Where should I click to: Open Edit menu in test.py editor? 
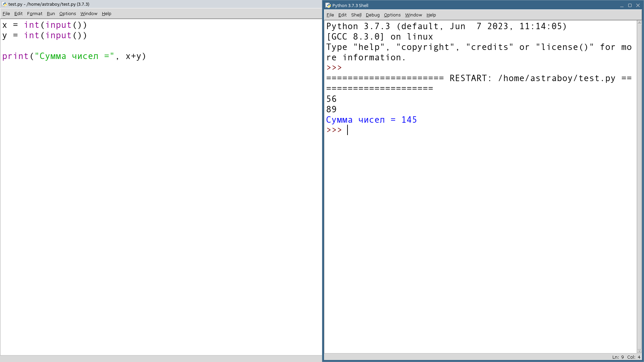(18, 14)
